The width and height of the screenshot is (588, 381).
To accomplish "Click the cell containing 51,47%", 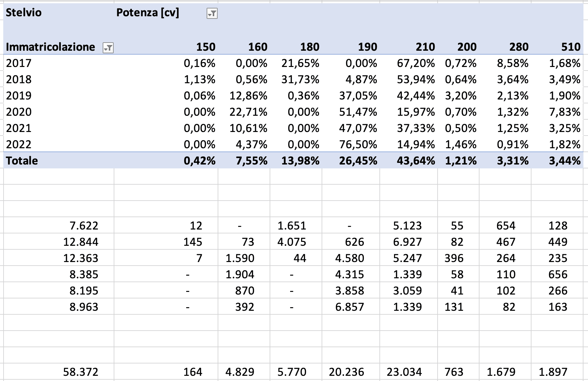I will click(358, 112).
